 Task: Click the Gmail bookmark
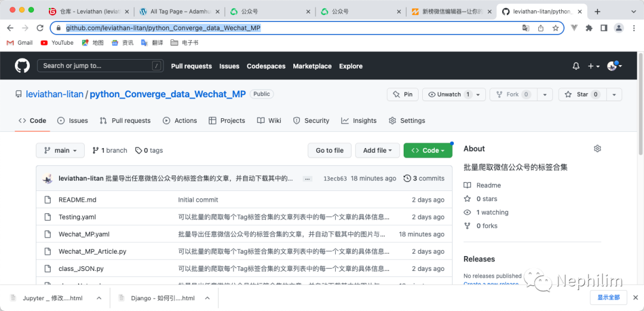point(20,42)
